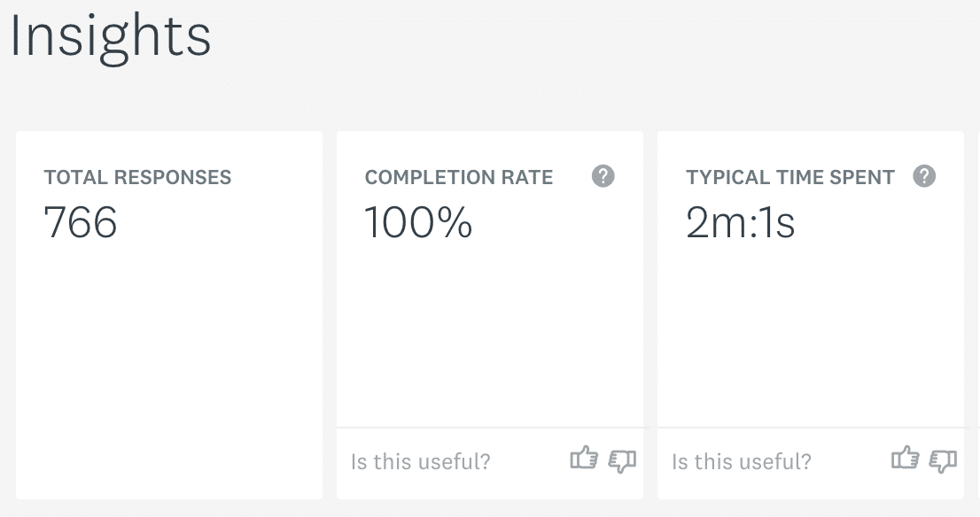Image resolution: width=980 pixels, height=517 pixels.
Task: Give thumbs up on Completion Rate card
Action: point(584,459)
